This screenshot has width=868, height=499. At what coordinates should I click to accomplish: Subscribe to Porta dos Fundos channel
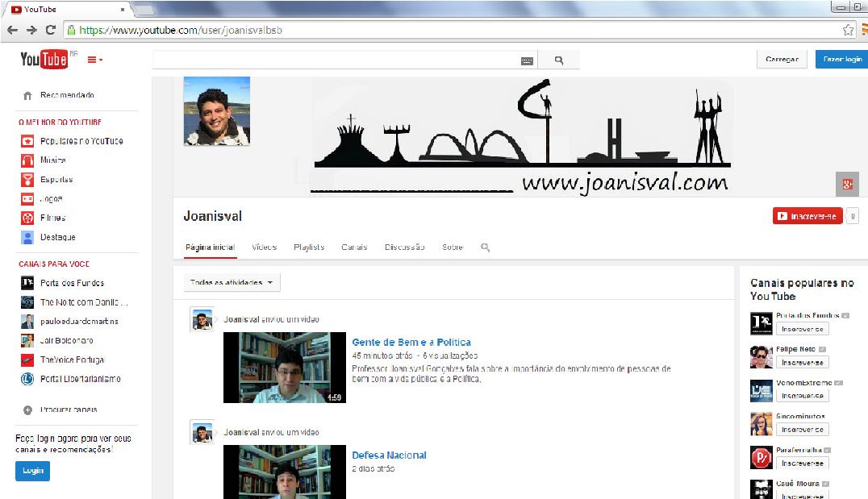coord(802,329)
